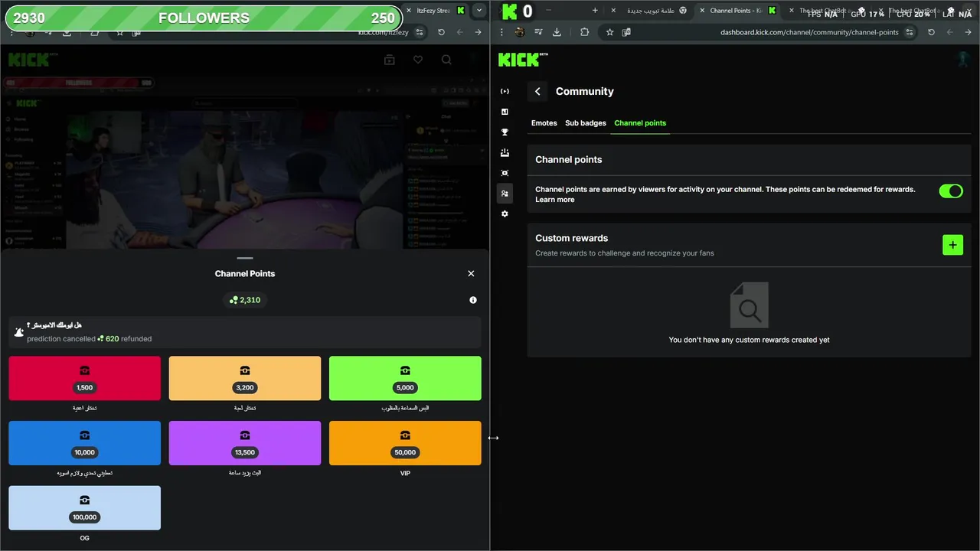This screenshot has height=551, width=980.
Task: Open extensions puzzle icon in dashboard window
Action: pos(584,32)
